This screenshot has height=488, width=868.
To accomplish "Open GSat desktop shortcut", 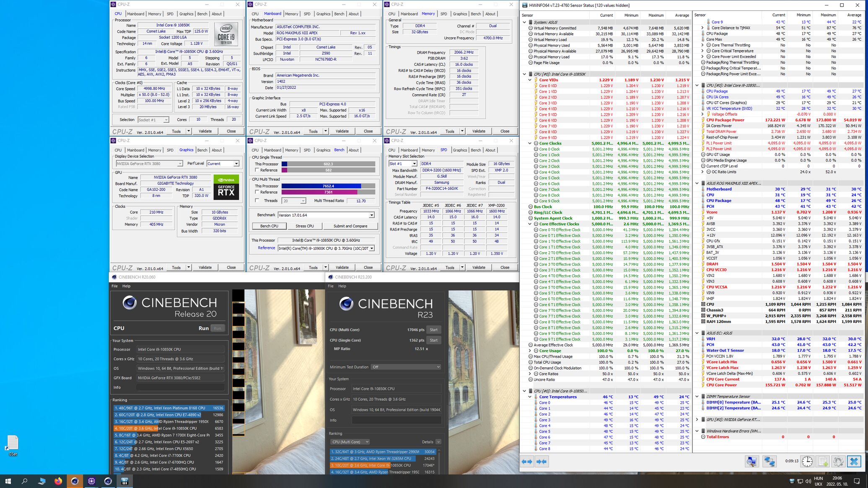I will (x=13, y=445).
